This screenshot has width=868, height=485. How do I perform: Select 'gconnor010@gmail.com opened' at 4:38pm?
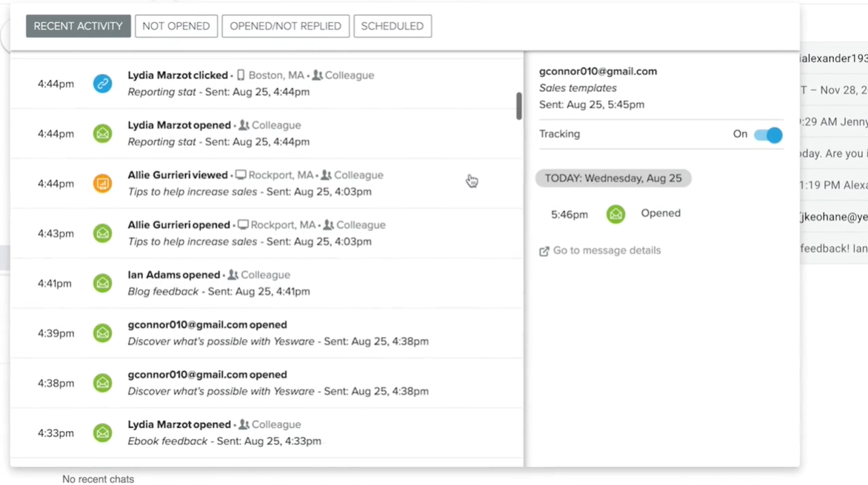207,374
